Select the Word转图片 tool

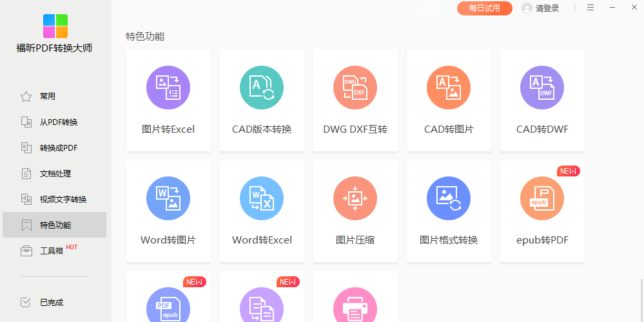coord(168,211)
